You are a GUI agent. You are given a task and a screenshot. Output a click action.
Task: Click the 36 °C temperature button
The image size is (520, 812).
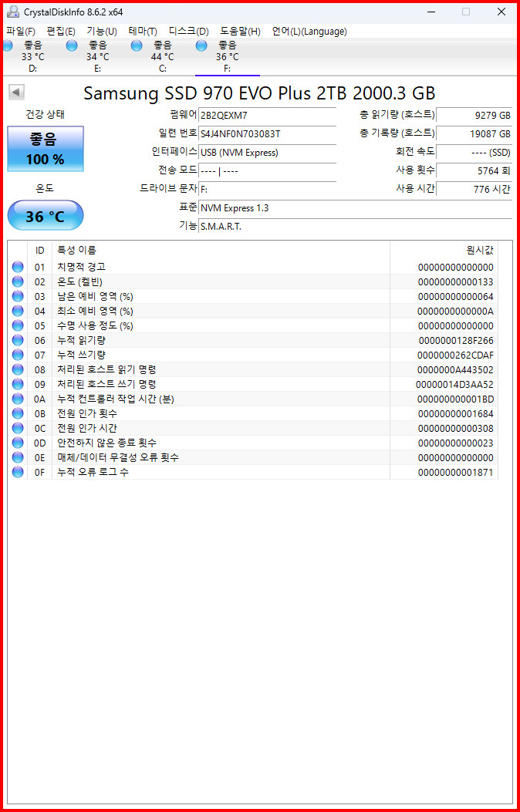[x=46, y=216]
